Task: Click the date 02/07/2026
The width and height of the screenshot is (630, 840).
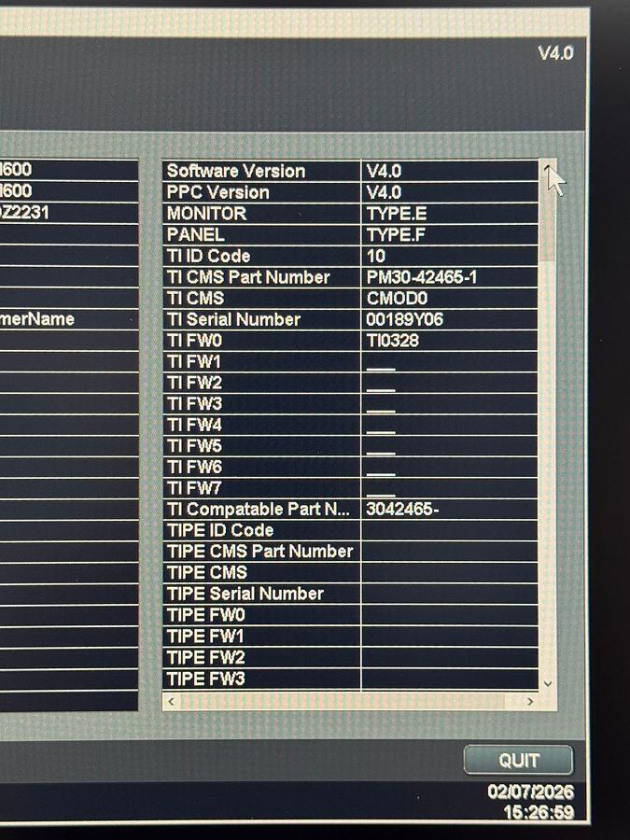Action: [x=530, y=791]
